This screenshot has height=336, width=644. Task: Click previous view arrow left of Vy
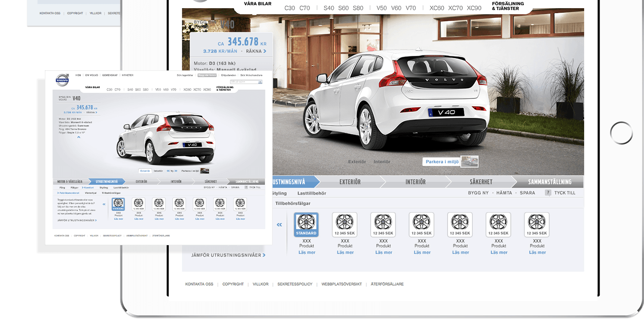[168, 171]
